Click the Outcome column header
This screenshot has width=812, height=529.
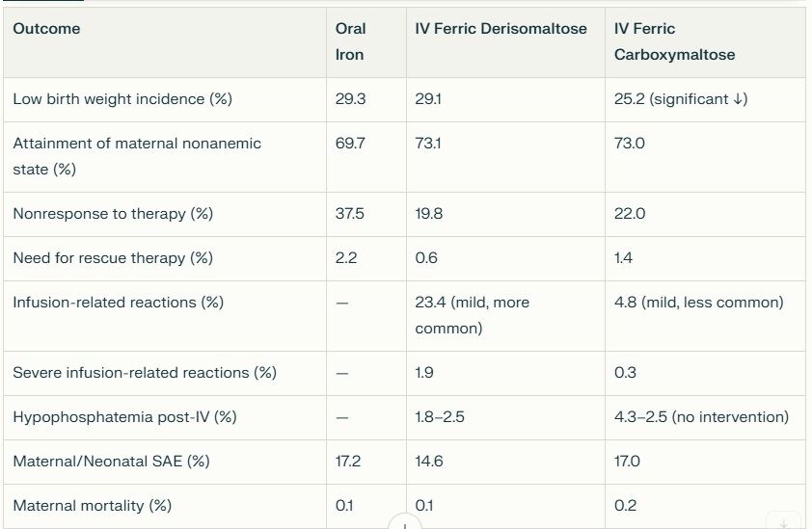(46, 29)
